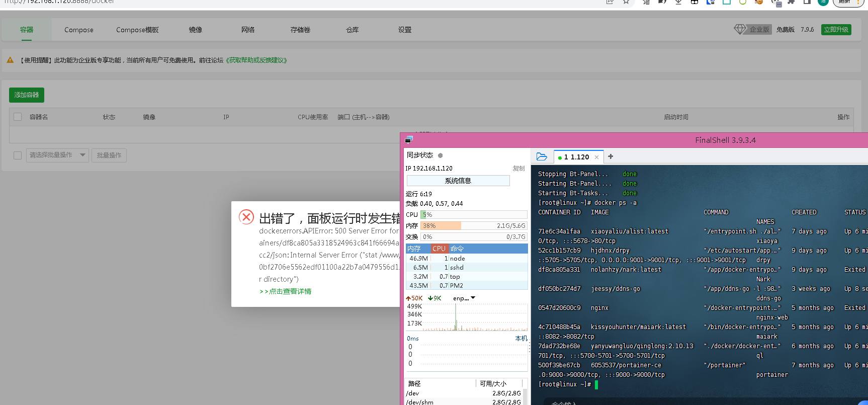
Task: Click the 可用/大小 disk column header
Action: [493, 383]
